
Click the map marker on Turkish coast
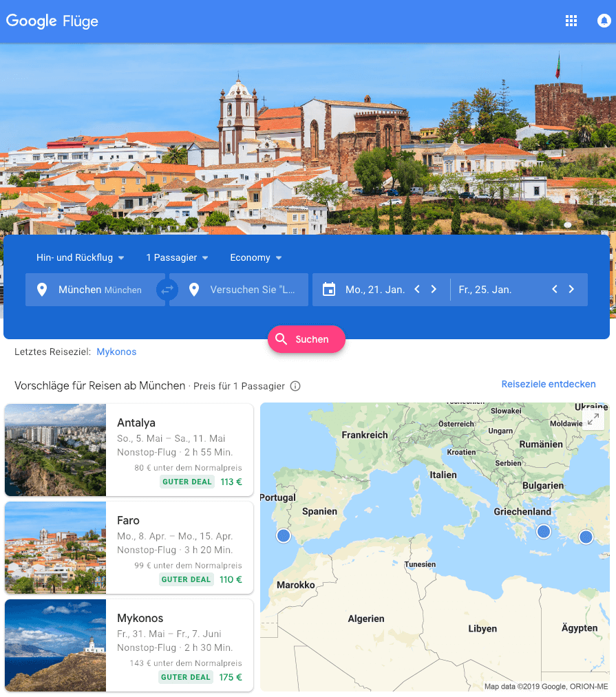coord(586,537)
